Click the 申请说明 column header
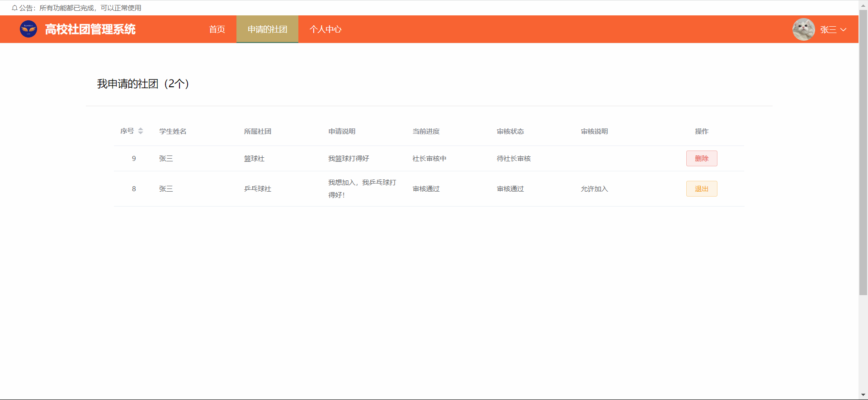The image size is (868, 400). pyautogui.click(x=342, y=132)
